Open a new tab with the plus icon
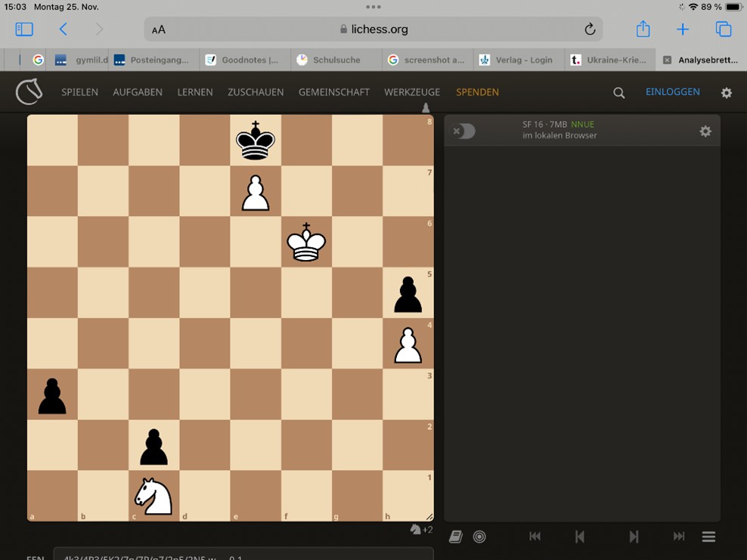The image size is (747, 560). [x=683, y=29]
